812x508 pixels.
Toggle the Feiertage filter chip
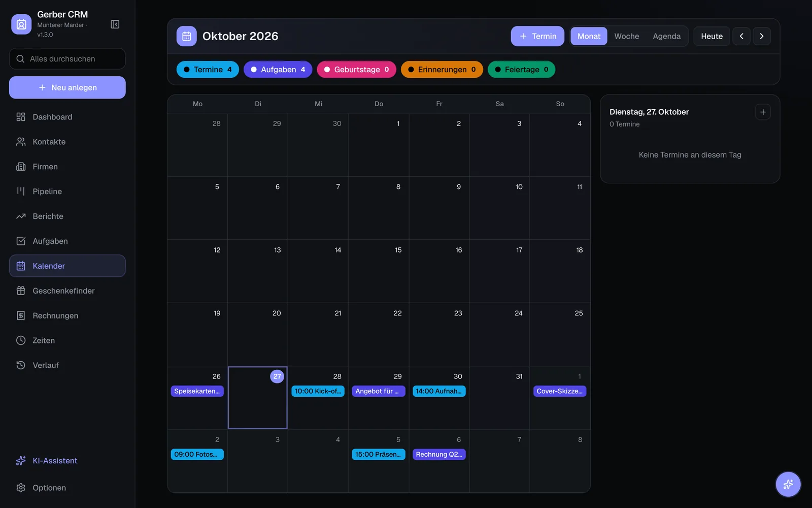[x=521, y=70]
